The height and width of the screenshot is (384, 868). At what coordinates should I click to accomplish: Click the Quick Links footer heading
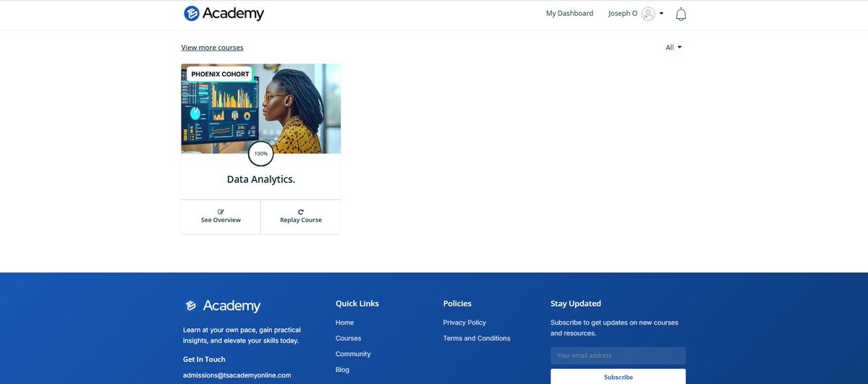[357, 304]
